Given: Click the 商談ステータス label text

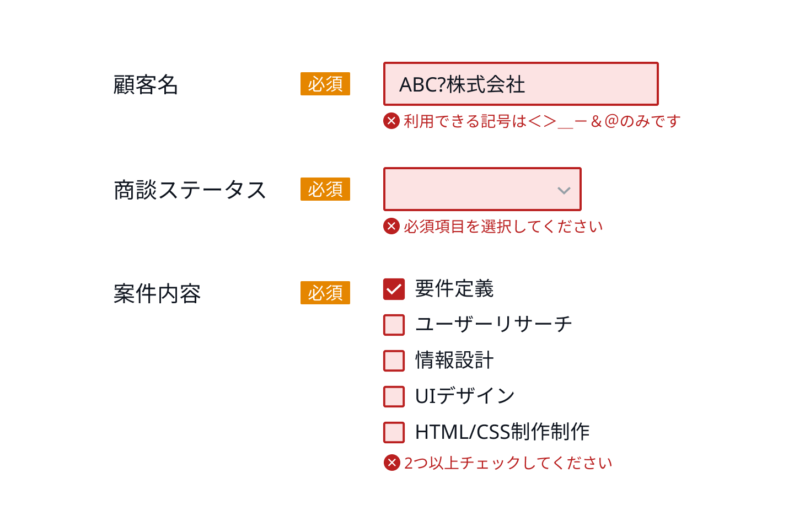Looking at the screenshot, I should 190,189.
